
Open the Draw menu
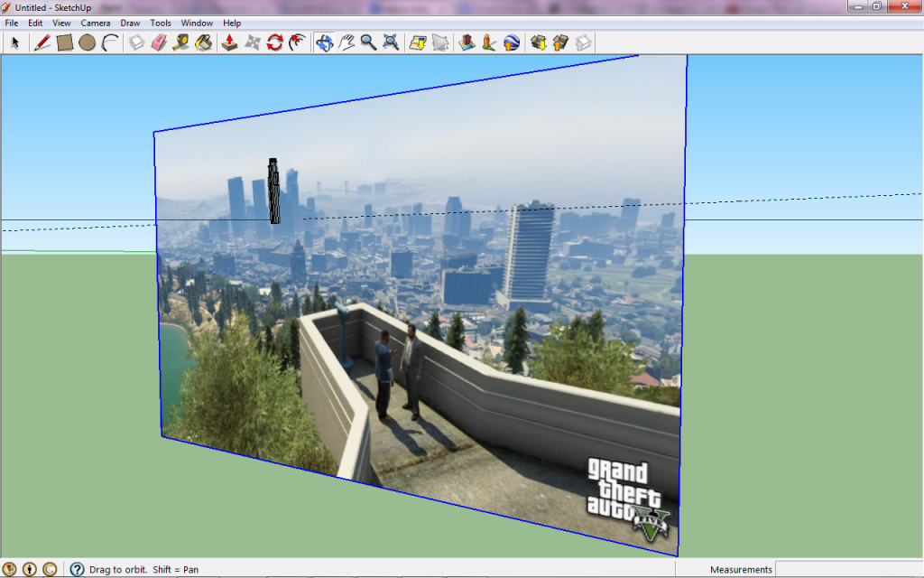coord(130,23)
